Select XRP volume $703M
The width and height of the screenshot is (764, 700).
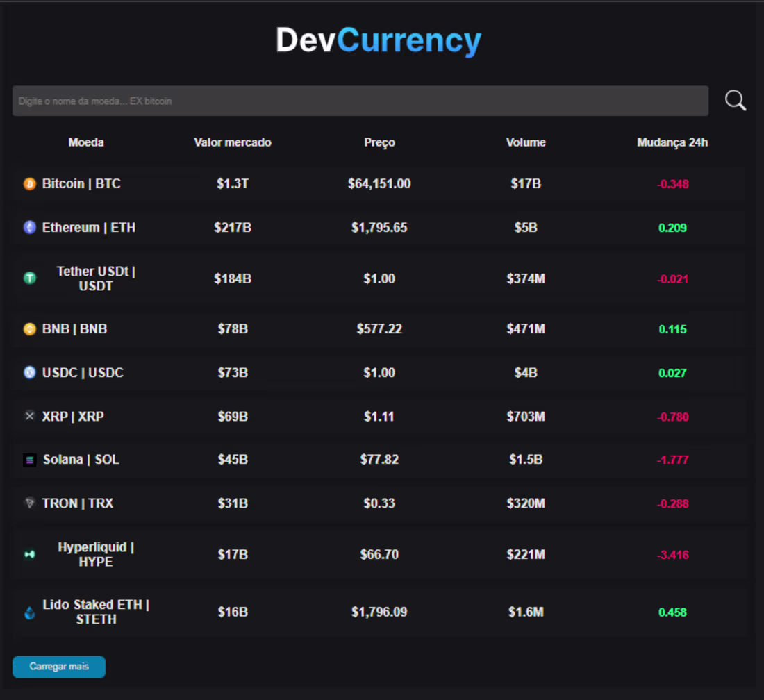[x=526, y=417]
